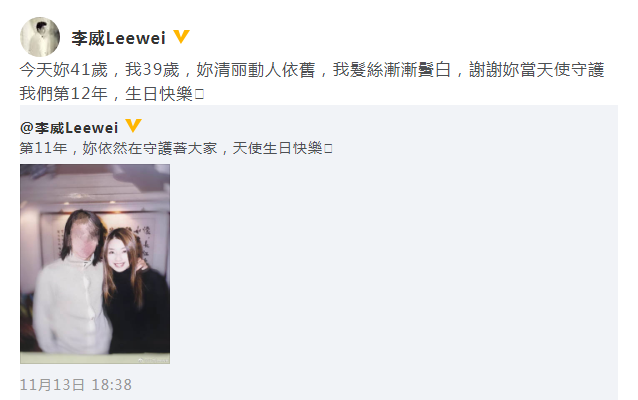Open 李威Leewei's round profile avatar
The width and height of the screenshot is (638, 400).
[x=40, y=37]
